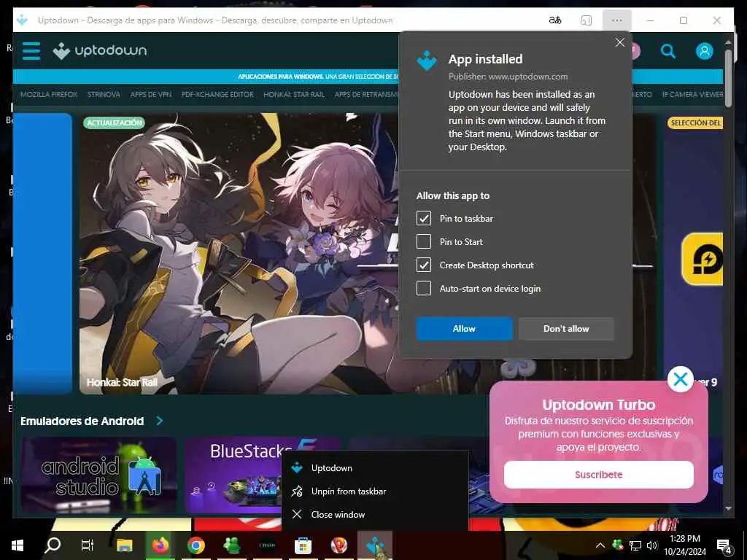Click the Uptodown logo in the header

click(x=99, y=50)
